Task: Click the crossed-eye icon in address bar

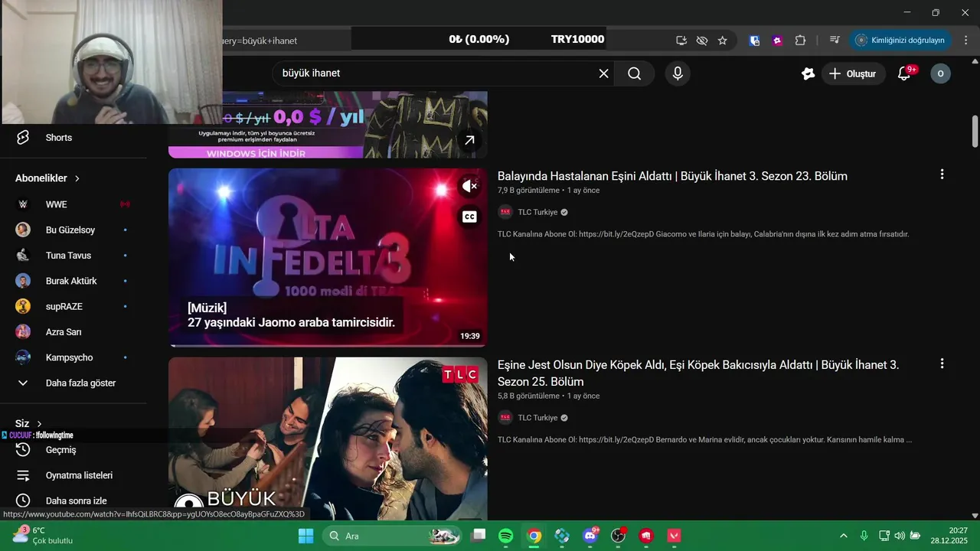Action: coord(701,41)
